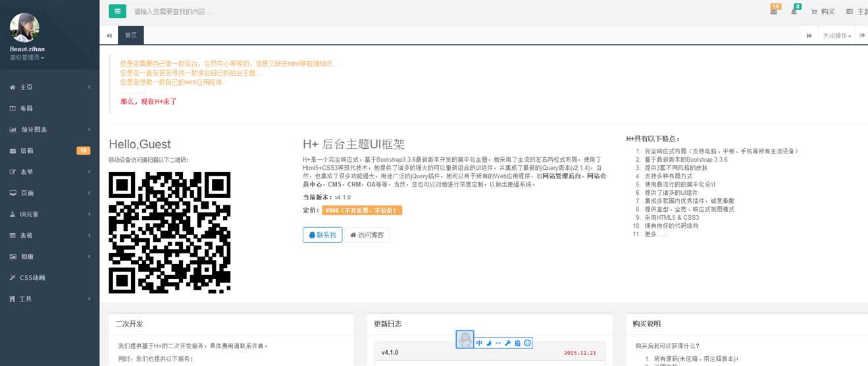Open the 表单 sidebar menu
Screen dimensions: 868x366
point(49,172)
